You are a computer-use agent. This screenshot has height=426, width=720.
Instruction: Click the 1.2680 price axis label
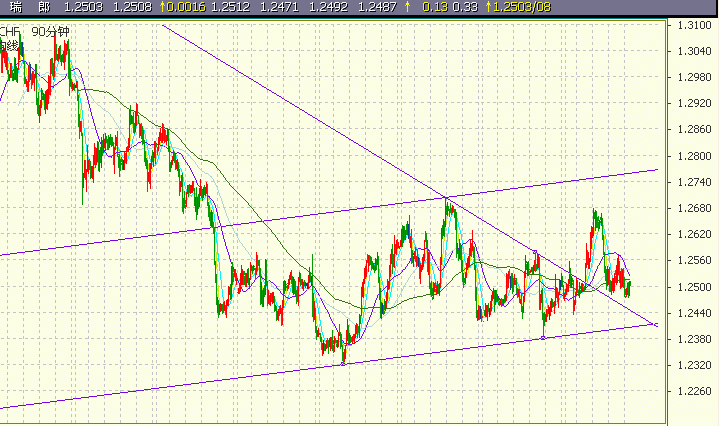[694, 208]
